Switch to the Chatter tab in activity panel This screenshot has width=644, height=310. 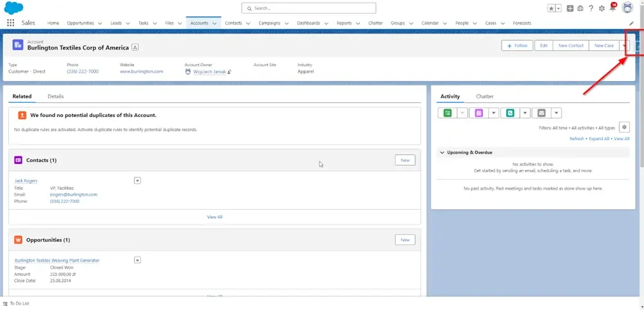tap(485, 96)
